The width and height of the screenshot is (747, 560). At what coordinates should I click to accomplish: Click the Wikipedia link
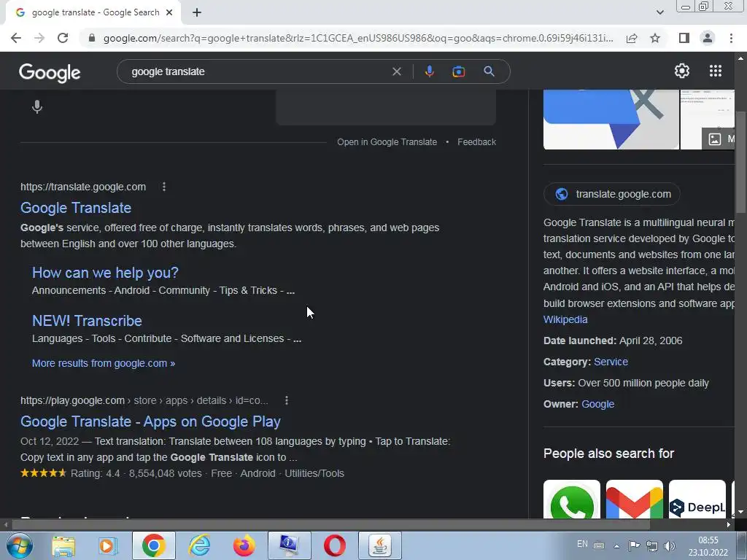point(565,319)
